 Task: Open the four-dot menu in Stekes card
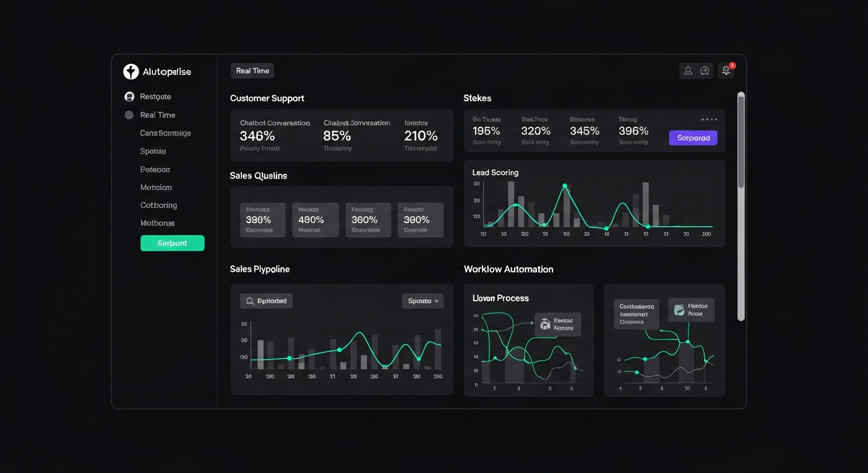[709, 119]
